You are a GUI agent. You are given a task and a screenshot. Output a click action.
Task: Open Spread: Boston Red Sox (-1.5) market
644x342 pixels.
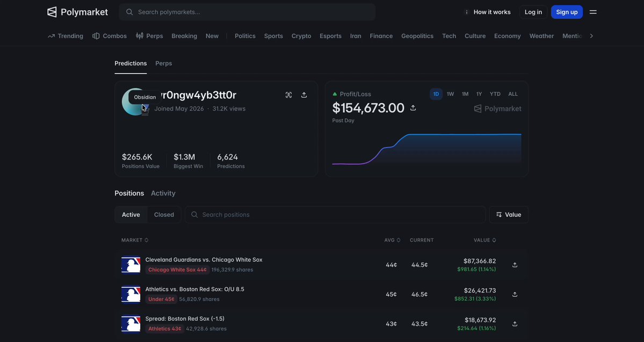185,319
